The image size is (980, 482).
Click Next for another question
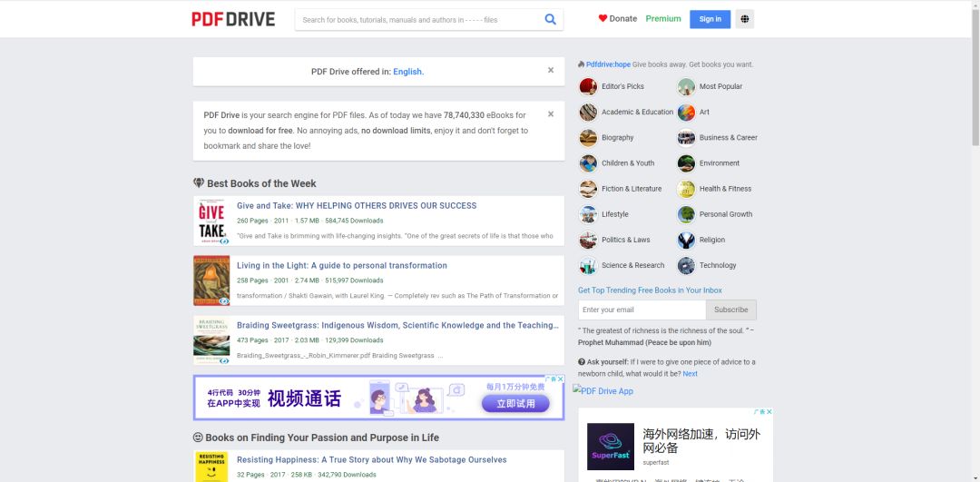690,374
